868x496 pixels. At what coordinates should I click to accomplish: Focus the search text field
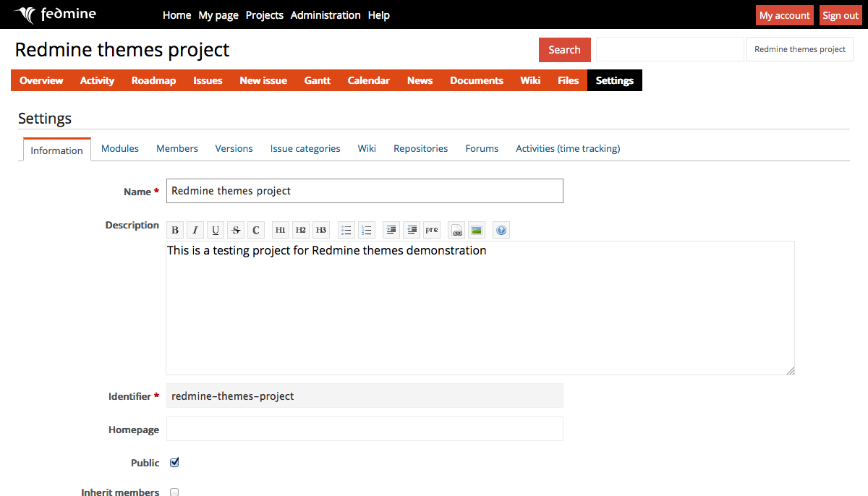point(670,49)
